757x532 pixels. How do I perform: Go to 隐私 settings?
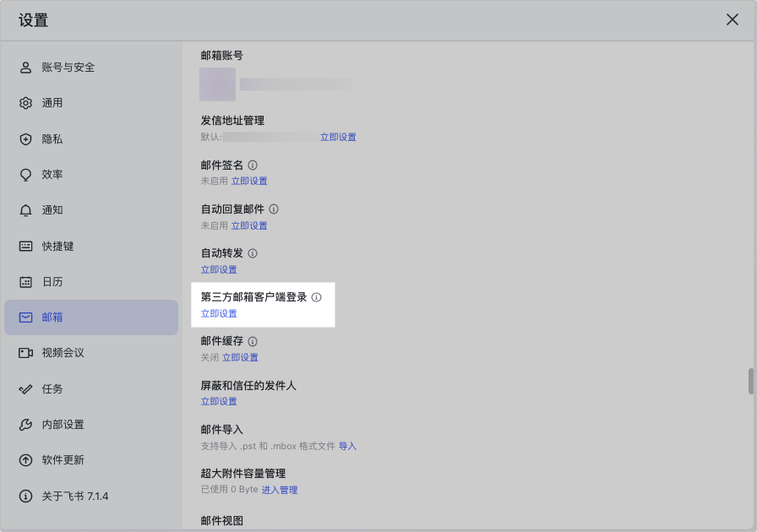pyautogui.click(x=91, y=139)
